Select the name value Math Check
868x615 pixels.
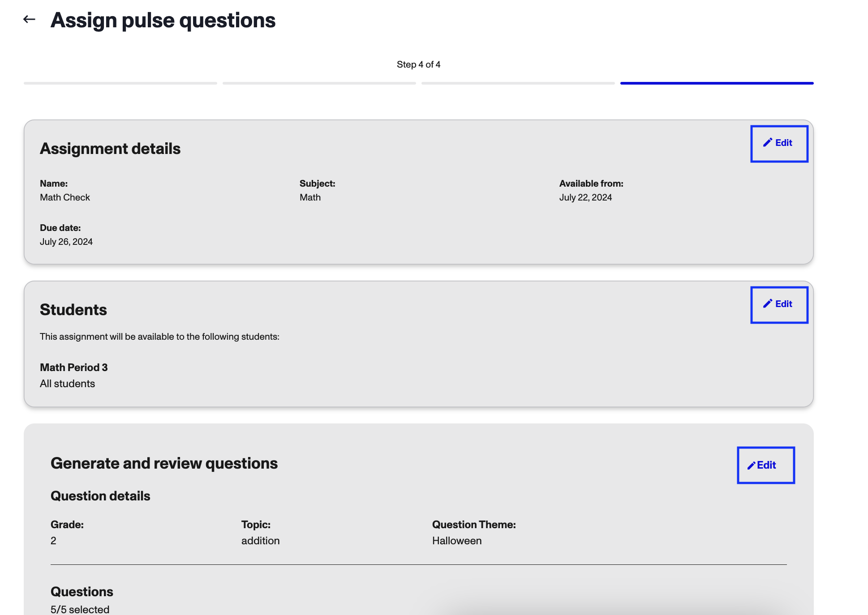coord(65,197)
